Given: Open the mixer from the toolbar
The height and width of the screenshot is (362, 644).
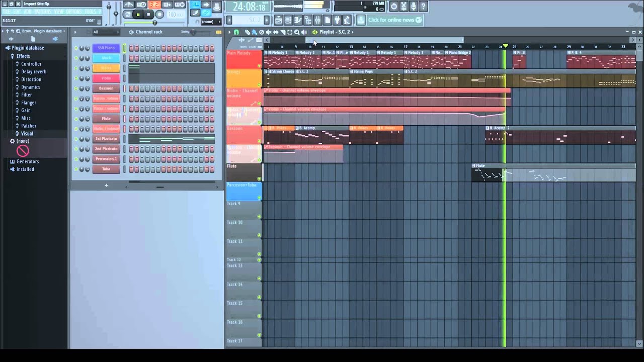Looking at the screenshot, I should click(x=317, y=20).
